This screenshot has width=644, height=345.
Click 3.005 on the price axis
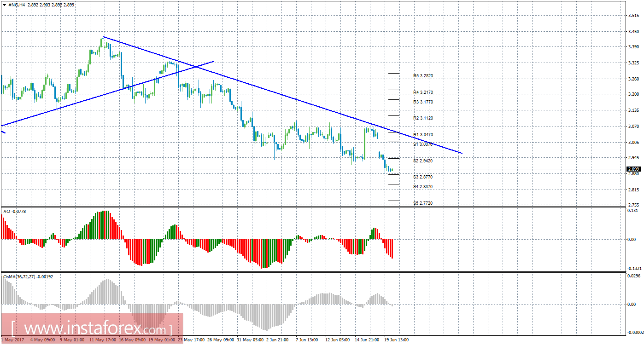tap(633, 142)
